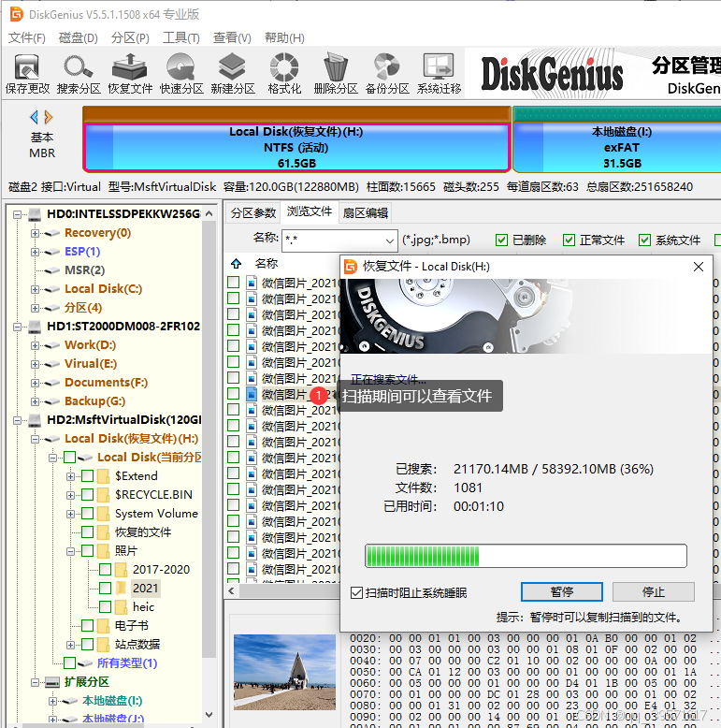
Task: Collapse the HD1 ST2000DM008 disk node
Action: [x=17, y=327]
